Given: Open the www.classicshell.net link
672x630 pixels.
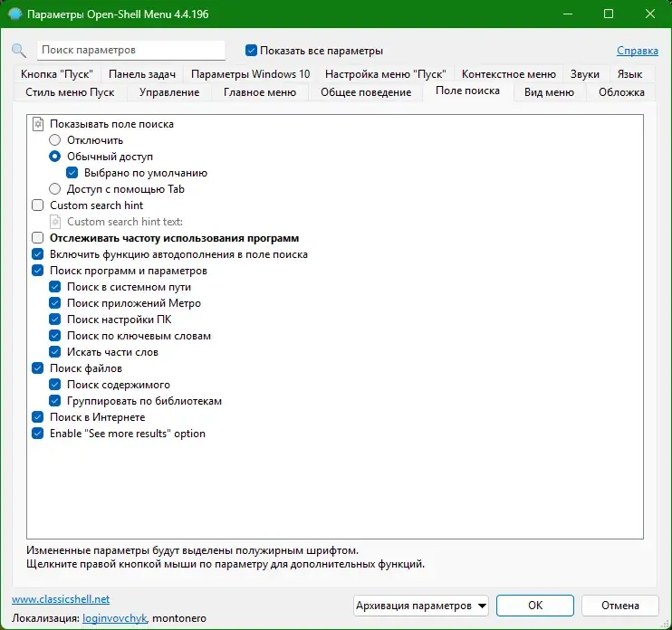Looking at the screenshot, I should click(x=61, y=599).
